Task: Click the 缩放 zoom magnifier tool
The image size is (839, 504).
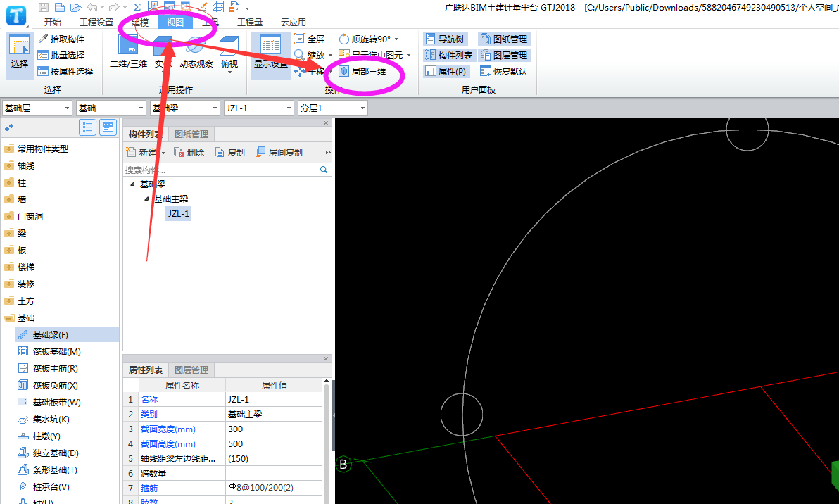Action: pyautogui.click(x=310, y=55)
